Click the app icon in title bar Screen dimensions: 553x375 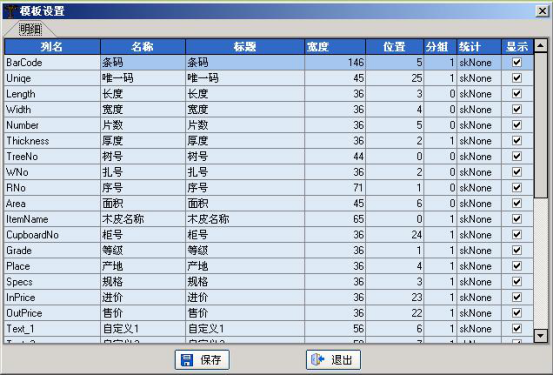click(x=11, y=11)
